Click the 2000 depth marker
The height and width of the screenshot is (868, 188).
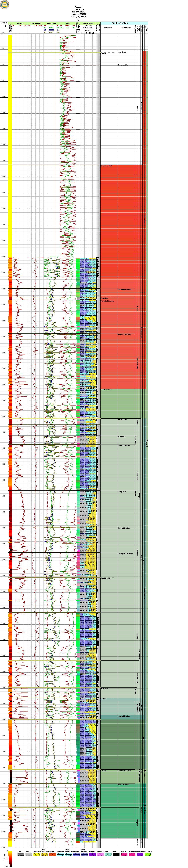[3, 256]
